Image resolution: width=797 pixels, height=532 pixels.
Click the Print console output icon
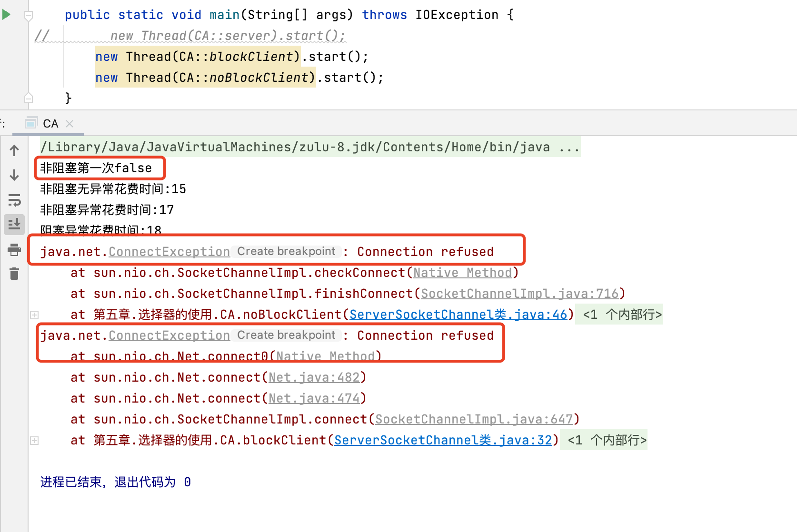(x=14, y=249)
